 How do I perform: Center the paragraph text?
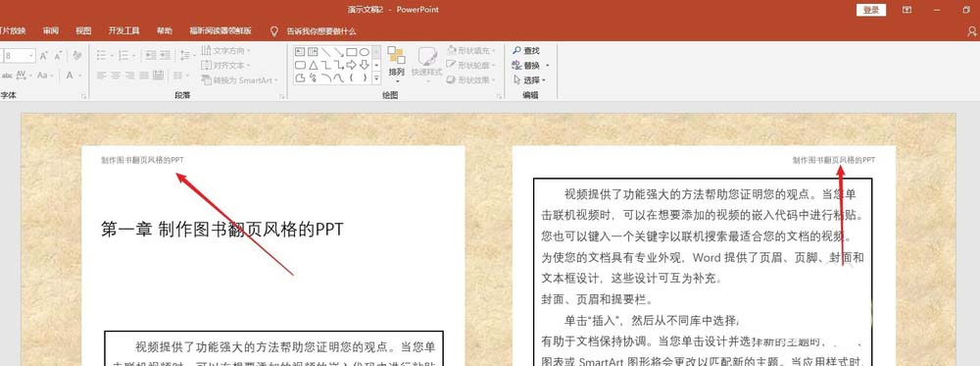click(x=116, y=76)
